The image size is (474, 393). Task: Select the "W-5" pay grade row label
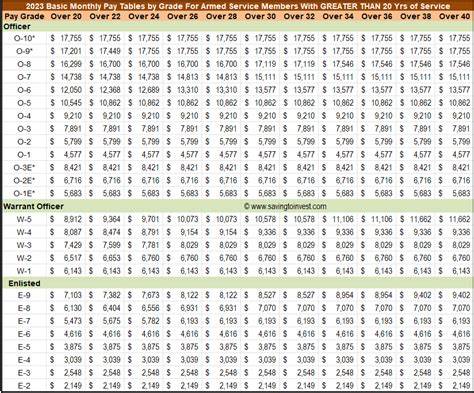pos(24,220)
